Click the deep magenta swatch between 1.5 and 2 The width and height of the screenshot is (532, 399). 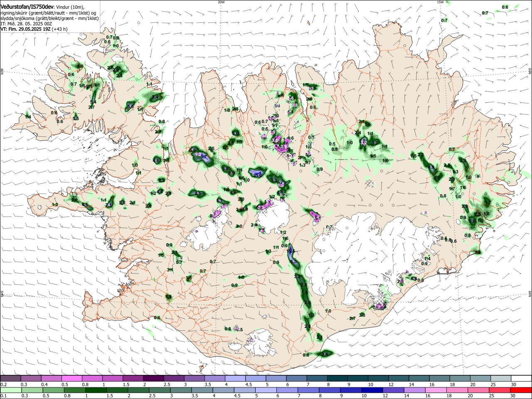click(133, 379)
